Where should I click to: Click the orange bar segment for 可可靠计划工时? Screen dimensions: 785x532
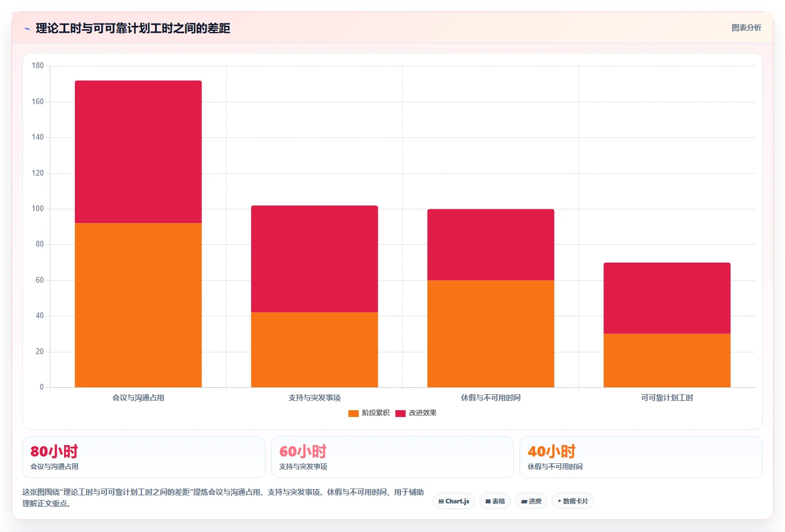click(x=667, y=360)
